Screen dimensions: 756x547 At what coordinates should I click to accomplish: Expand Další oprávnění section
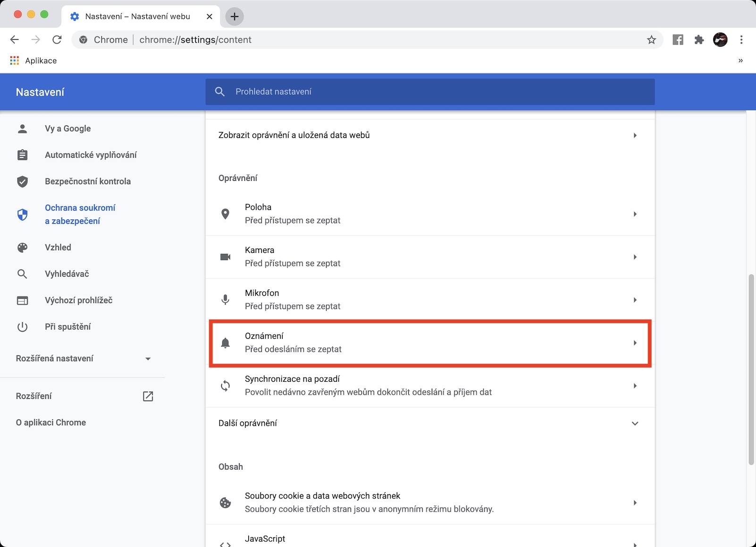(x=429, y=423)
